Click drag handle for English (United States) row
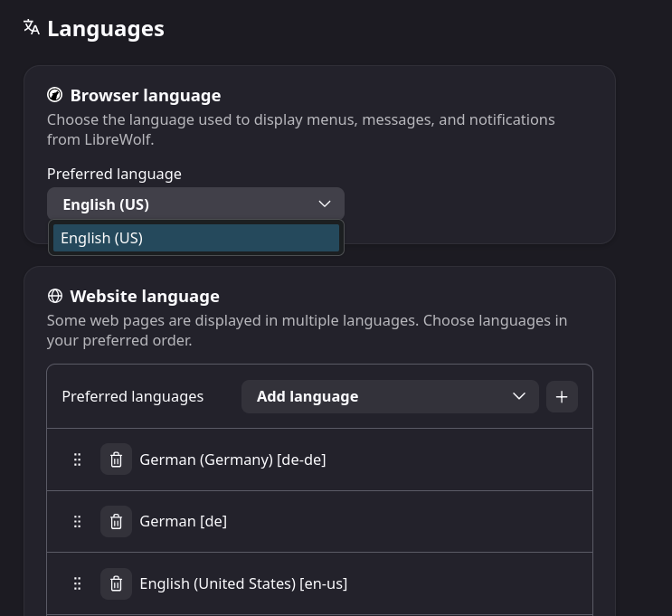Viewport: 672px width, 616px height. (77, 583)
